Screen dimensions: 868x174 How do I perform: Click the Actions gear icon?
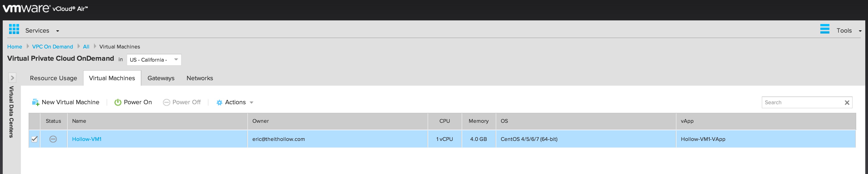[x=219, y=103]
